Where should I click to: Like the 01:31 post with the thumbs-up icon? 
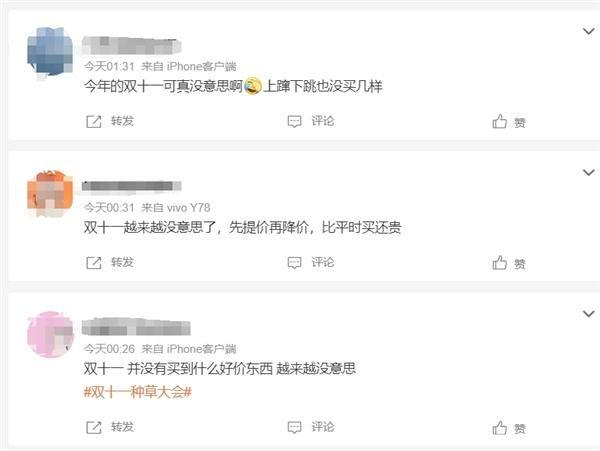[499, 121]
